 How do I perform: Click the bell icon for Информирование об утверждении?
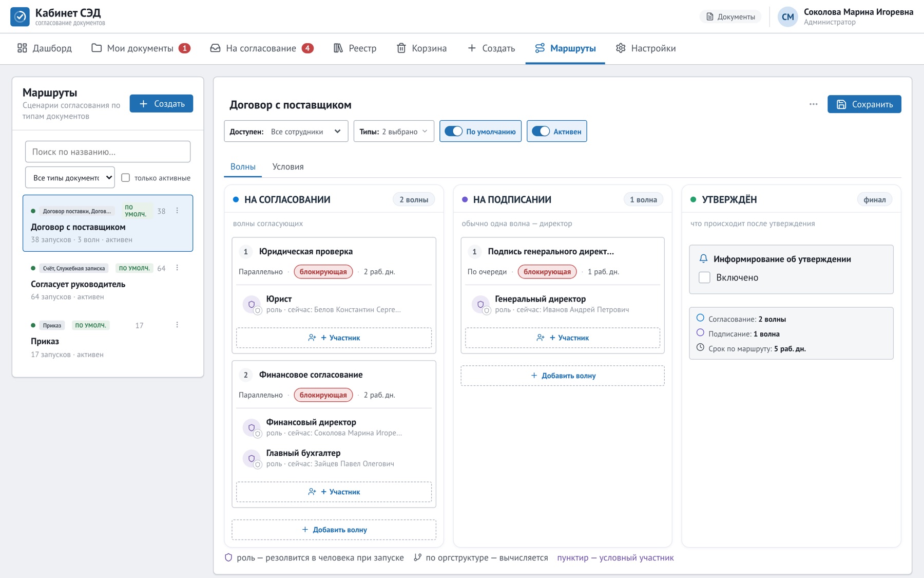click(703, 258)
